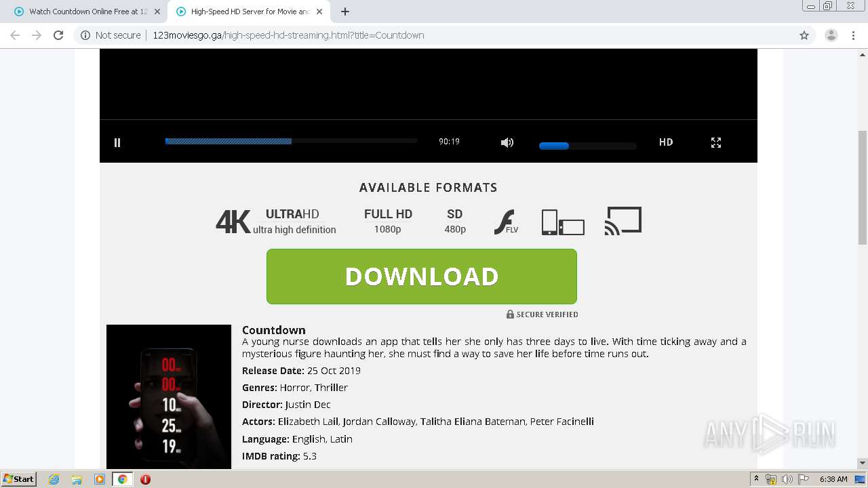Click the 4K Ultra HD format icon
Screen dimensions: 868x488
[x=276, y=222]
